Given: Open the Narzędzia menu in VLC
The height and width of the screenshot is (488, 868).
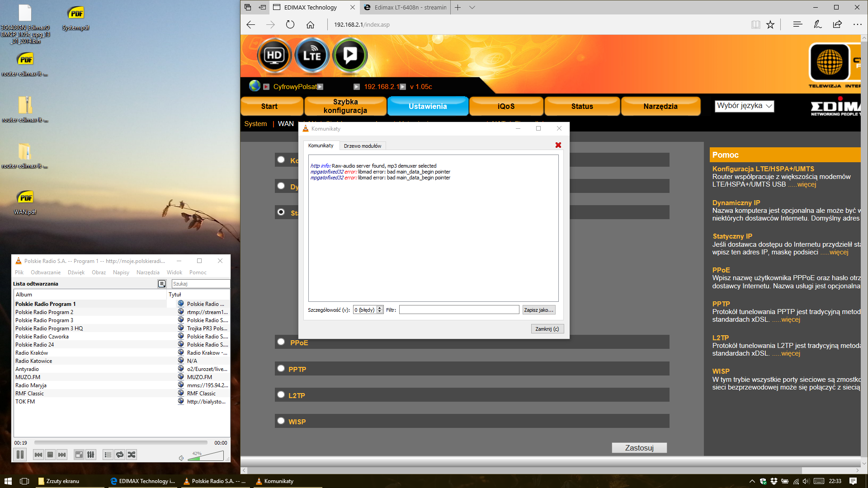Looking at the screenshot, I should point(148,272).
